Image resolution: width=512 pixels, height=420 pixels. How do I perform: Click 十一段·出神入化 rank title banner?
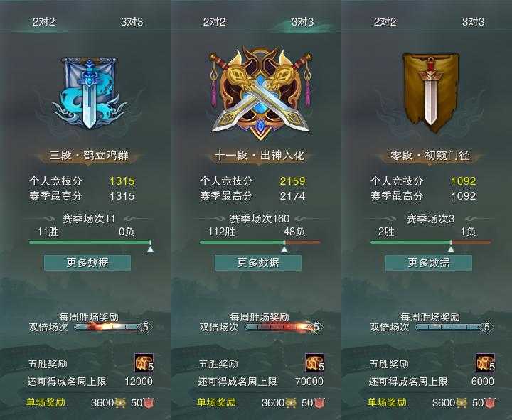click(x=260, y=156)
